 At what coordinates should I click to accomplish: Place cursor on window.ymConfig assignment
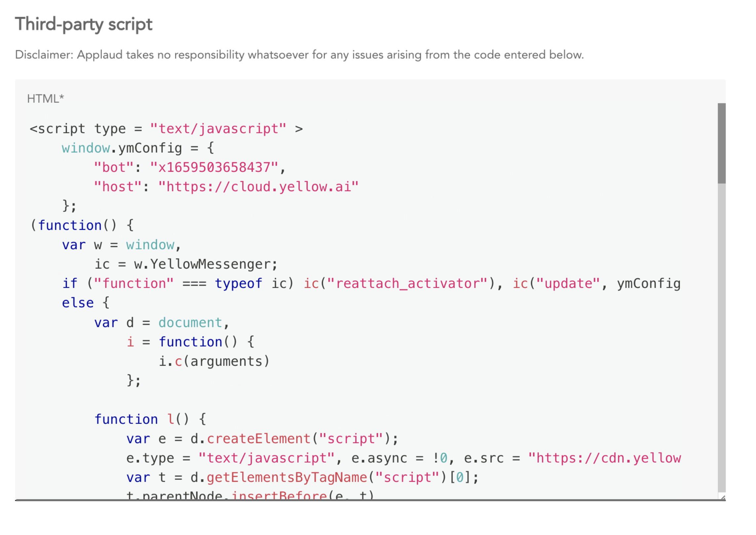137,148
